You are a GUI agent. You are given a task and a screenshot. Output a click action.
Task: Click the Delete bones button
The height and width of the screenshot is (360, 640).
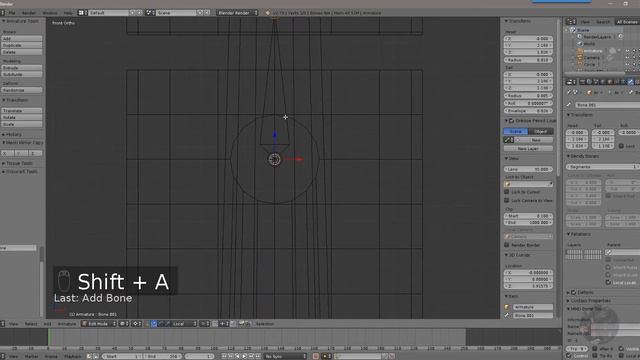click(x=22, y=52)
